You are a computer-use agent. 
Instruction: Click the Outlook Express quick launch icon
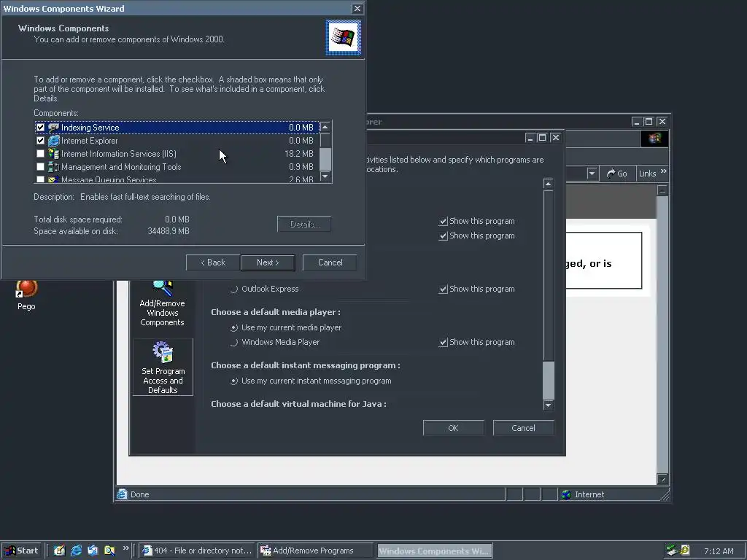click(x=93, y=551)
